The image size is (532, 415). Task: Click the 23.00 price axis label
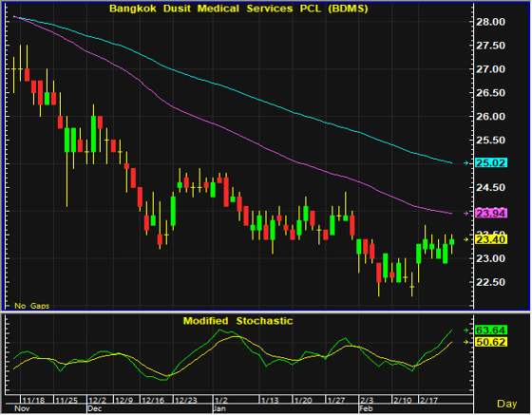pyautogui.click(x=490, y=258)
